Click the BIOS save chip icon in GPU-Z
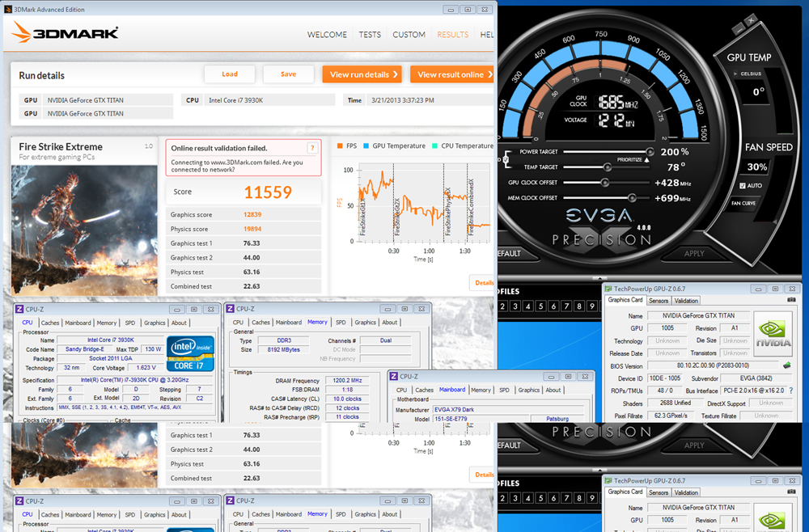Screen dimensions: 809x532 [786, 365]
